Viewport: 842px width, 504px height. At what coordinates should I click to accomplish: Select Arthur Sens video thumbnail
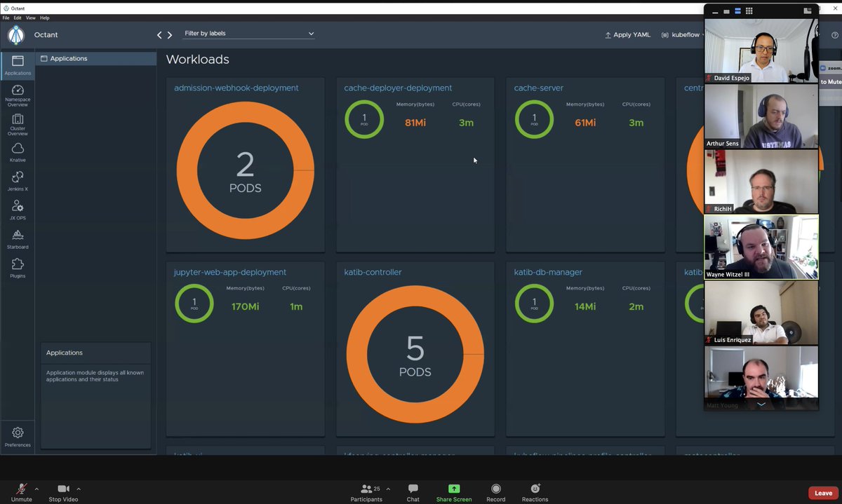tap(761, 116)
